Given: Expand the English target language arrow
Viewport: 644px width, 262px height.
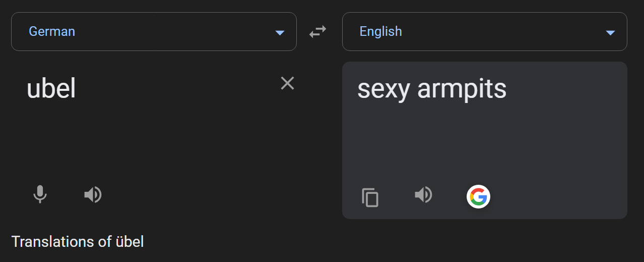Looking at the screenshot, I should pyautogui.click(x=610, y=33).
